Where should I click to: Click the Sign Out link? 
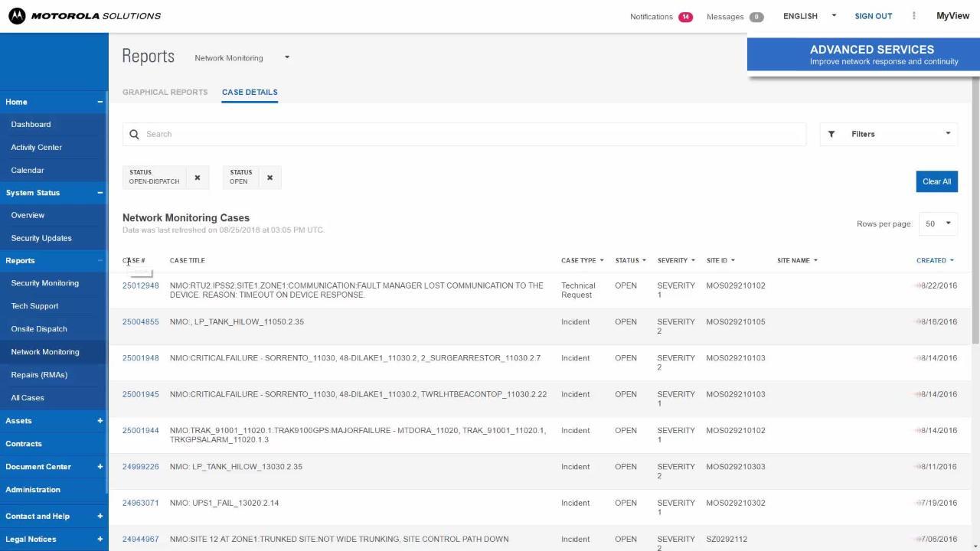[873, 16]
